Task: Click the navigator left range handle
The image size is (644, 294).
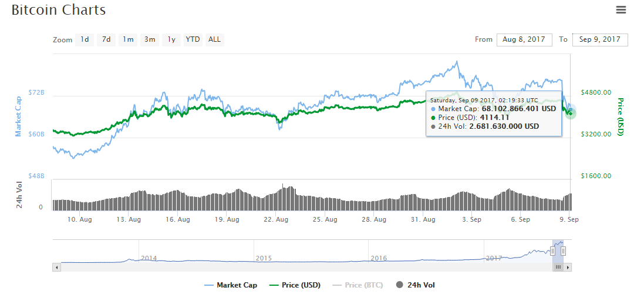Action: 553,251
